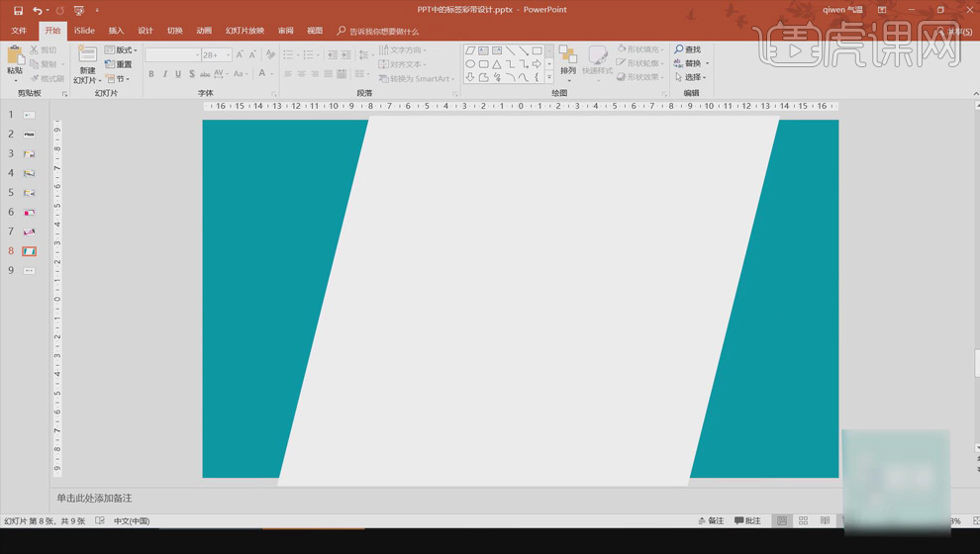980x554 pixels.
Task: Toggle the Comments (批注) pane in status bar
Action: point(748,520)
